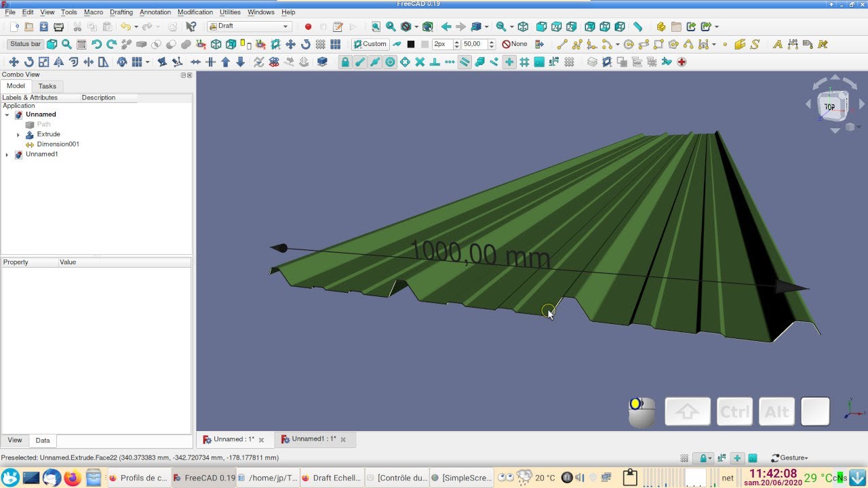868x488 pixels.
Task: Select the Draft Text tool
Action: tap(778, 44)
